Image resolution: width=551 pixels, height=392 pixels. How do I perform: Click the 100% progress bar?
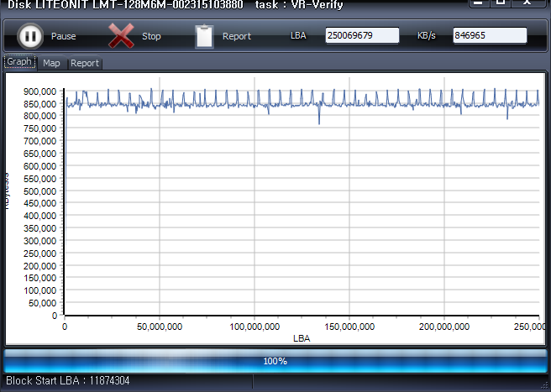(275, 361)
